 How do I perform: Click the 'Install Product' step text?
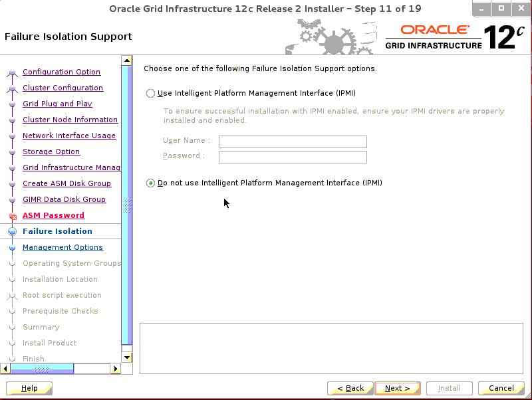[x=49, y=343]
